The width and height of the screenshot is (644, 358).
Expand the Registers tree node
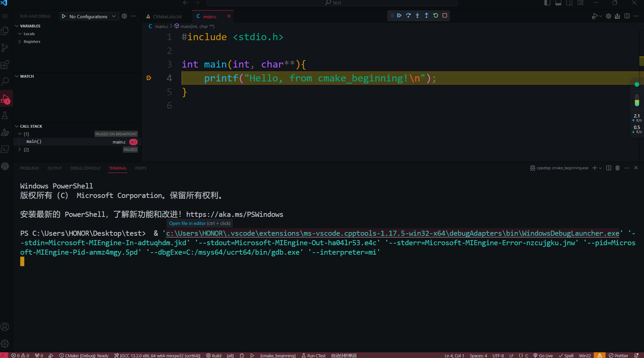click(x=20, y=42)
